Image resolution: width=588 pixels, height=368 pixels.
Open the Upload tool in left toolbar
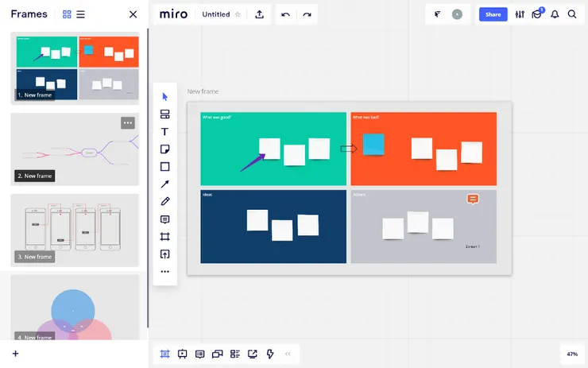click(x=164, y=254)
